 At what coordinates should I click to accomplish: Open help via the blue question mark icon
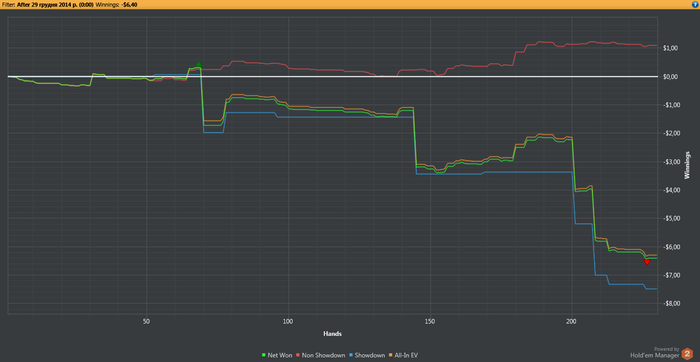tap(696, 4)
